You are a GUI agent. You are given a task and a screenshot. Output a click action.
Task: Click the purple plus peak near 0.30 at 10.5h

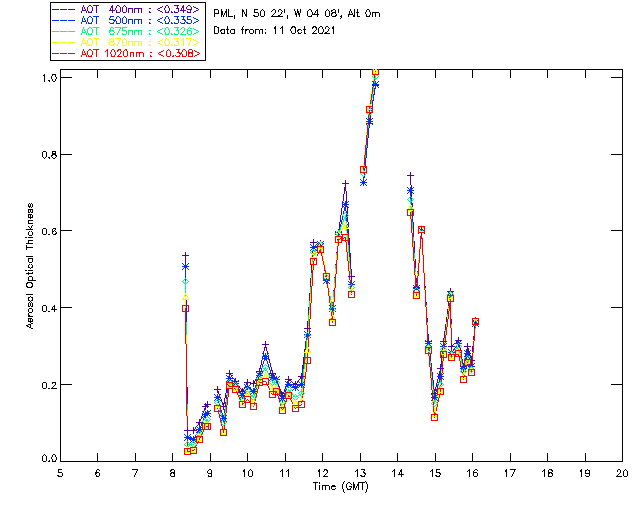(x=265, y=345)
